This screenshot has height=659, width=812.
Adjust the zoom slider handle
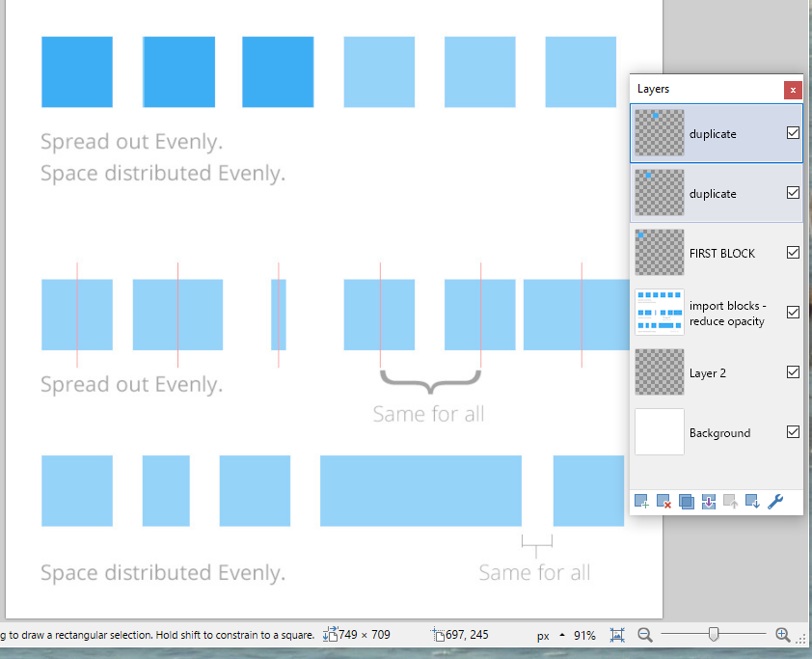(x=714, y=634)
